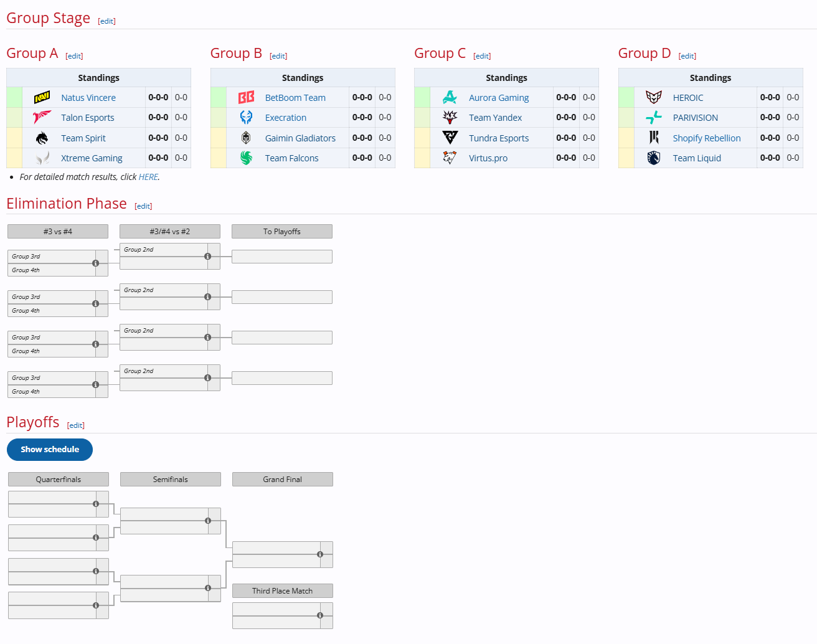817x644 pixels.
Task: Visit the Team Liquid link
Action: (697, 158)
